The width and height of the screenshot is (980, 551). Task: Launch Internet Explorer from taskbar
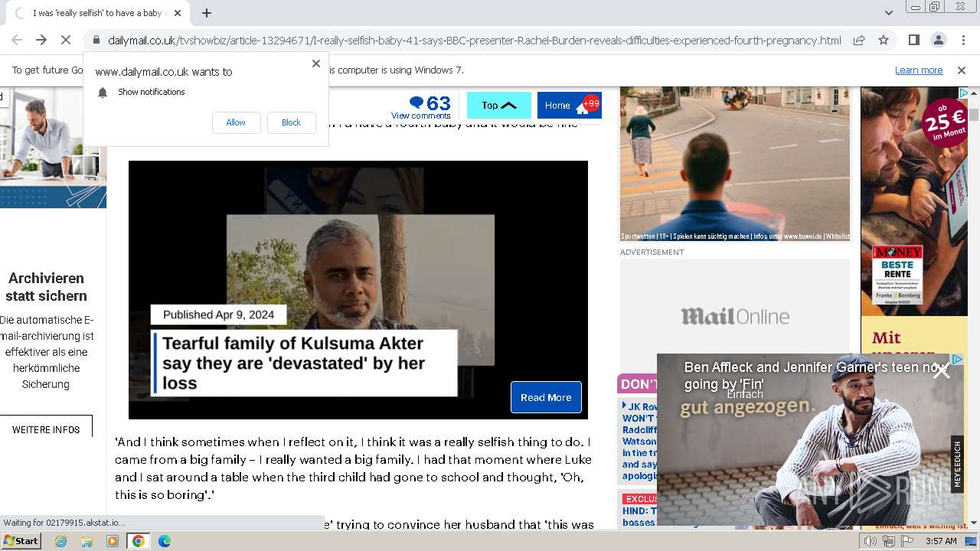[60, 541]
